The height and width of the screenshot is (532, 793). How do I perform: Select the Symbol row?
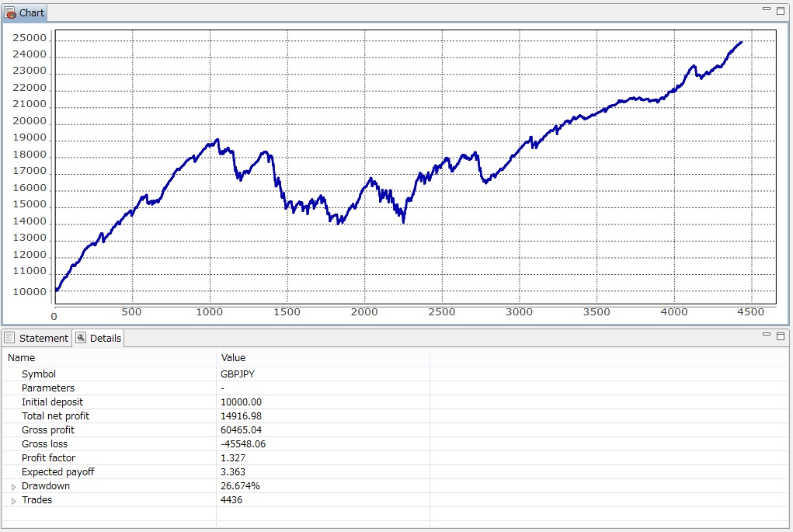point(39,374)
